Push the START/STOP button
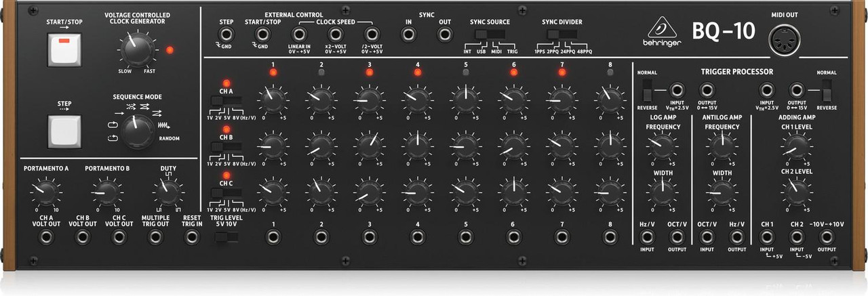 [64, 50]
